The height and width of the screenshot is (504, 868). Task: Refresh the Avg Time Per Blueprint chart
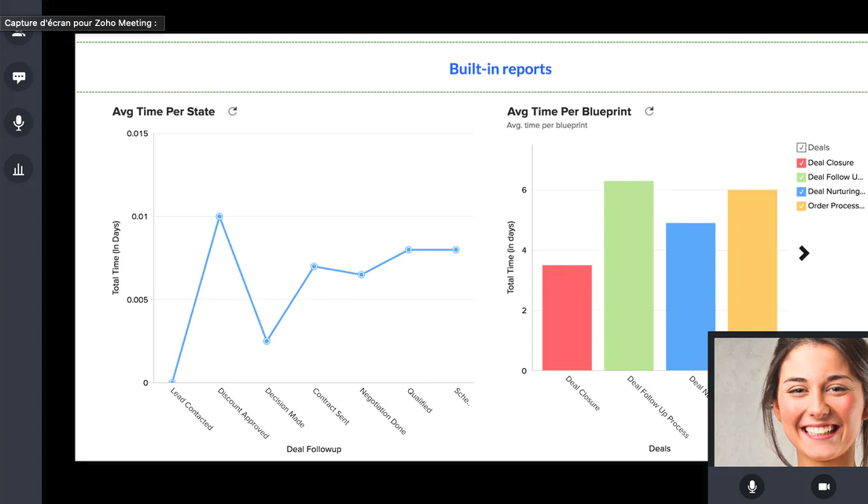click(x=649, y=112)
